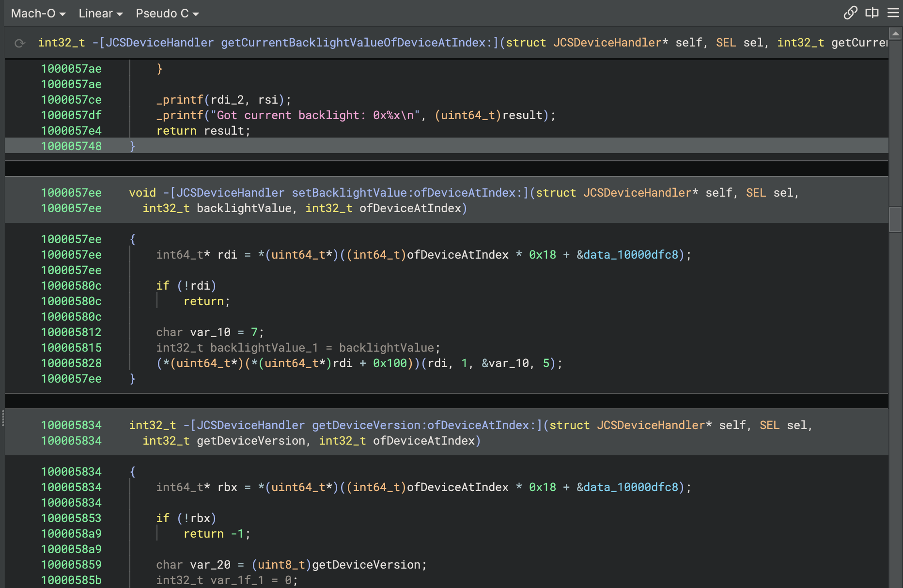The height and width of the screenshot is (588, 903).
Task: Click &data_10000dfc8 in the rdi assignment
Action: click(x=627, y=255)
